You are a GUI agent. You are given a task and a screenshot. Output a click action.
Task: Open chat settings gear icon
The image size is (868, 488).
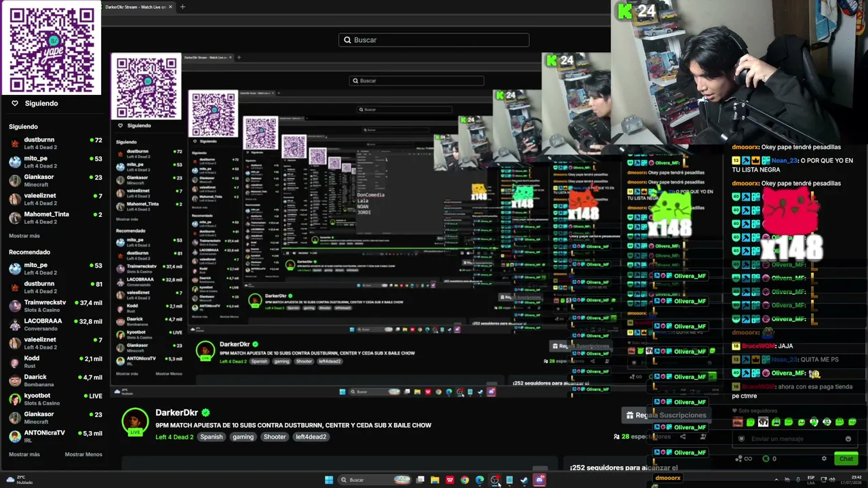point(825,459)
